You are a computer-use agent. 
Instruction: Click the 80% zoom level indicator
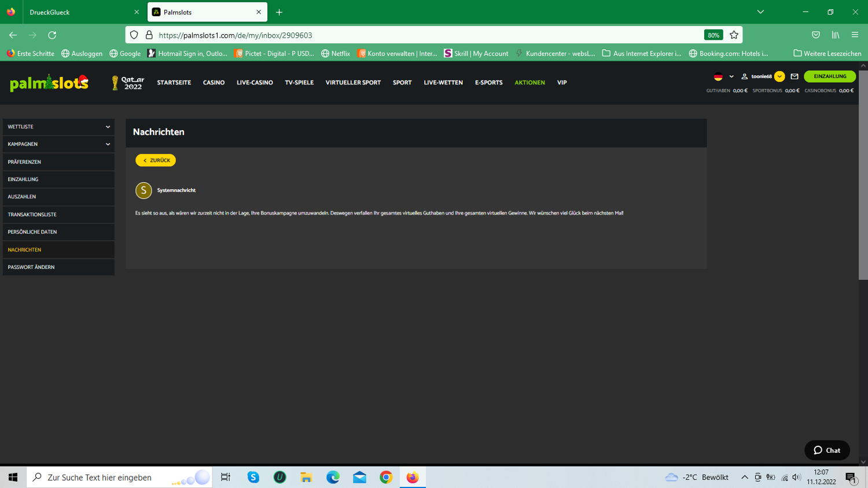713,35
